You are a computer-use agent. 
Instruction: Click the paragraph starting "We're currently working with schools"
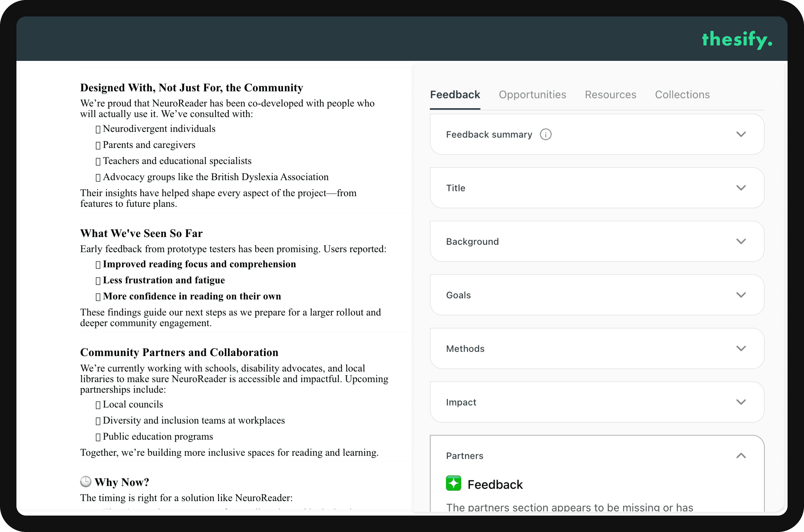pos(234,379)
